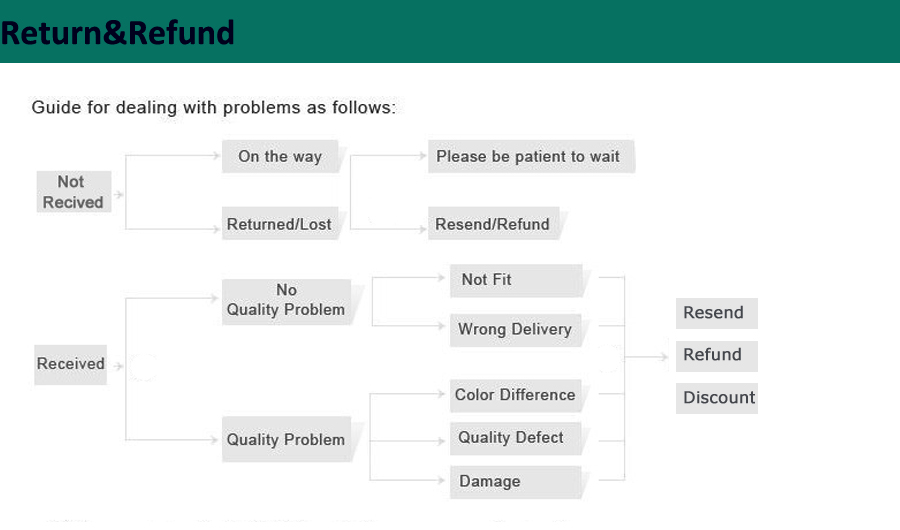Click the combined 'Resend/Refund' box
Screen dimensions: 900x530
(x=493, y=225)
